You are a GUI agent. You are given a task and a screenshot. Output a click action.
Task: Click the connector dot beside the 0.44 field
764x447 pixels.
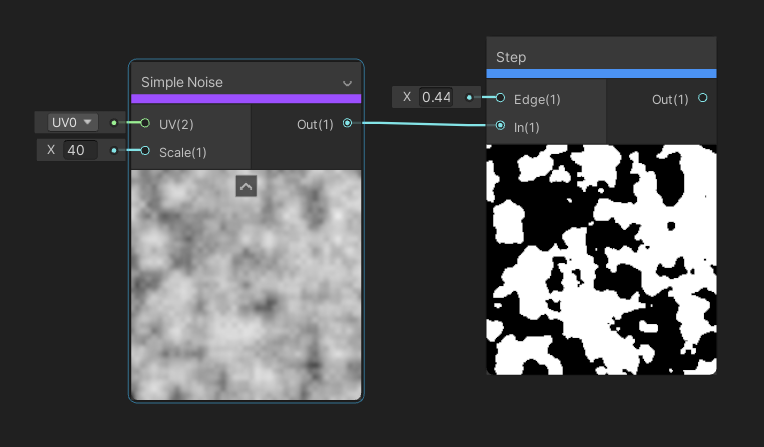[469, 98]
